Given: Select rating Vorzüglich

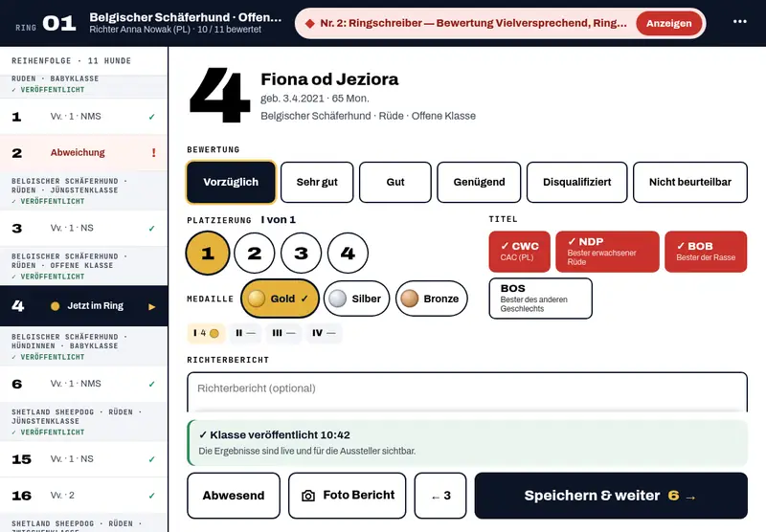Looking at the screenshot, I should (x=231, y=182).
